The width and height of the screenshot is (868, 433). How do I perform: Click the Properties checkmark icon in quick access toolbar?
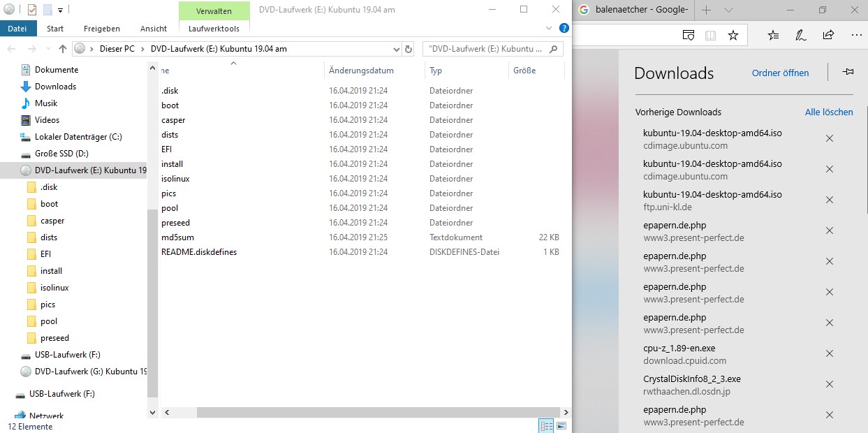coord(31,10)
